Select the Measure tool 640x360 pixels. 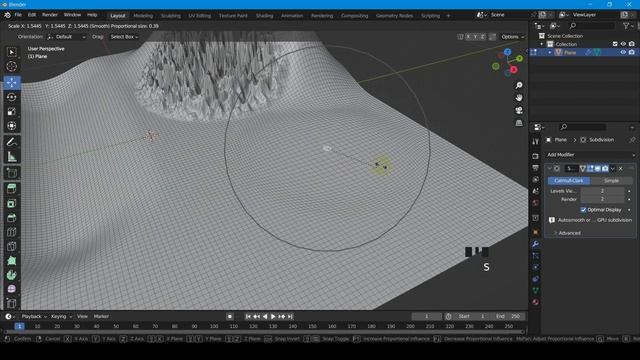(x=11, y=157)
